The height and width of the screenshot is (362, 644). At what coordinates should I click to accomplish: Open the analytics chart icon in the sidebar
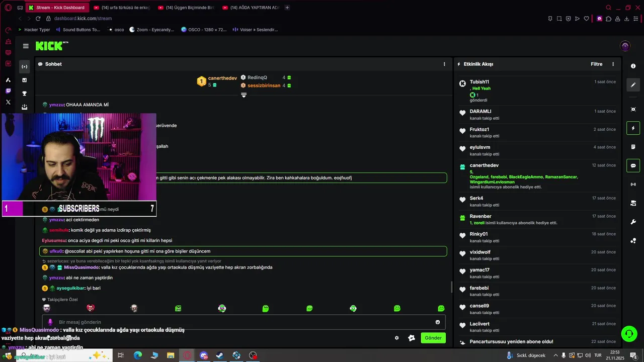[24, 80]
